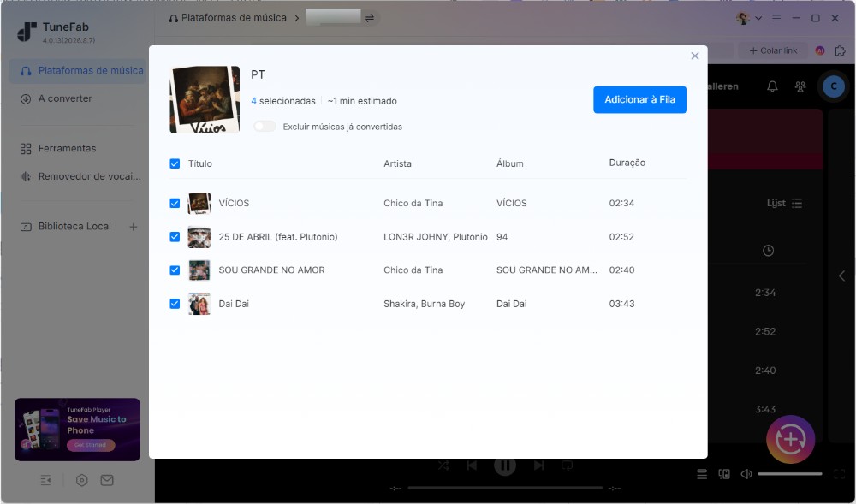Screen dimensions: 856x504
Task: Expand the right side panel chevron
Action: point(841,276)
